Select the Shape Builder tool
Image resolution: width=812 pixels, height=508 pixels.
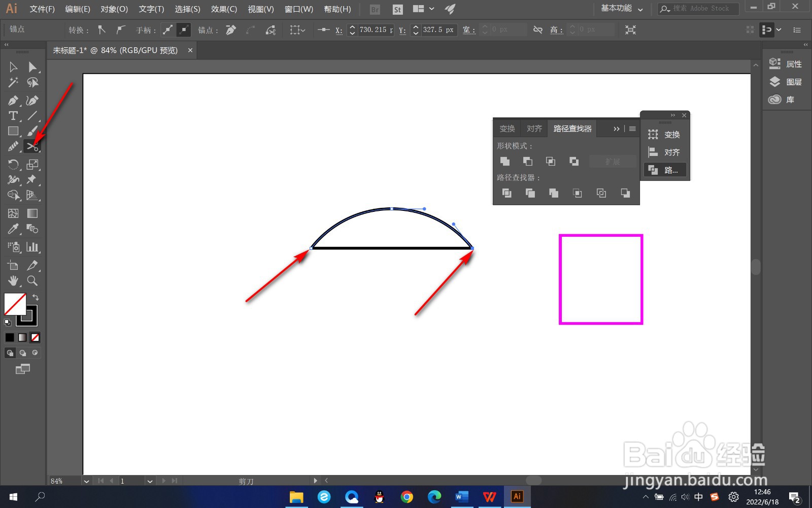pos(13,195)
